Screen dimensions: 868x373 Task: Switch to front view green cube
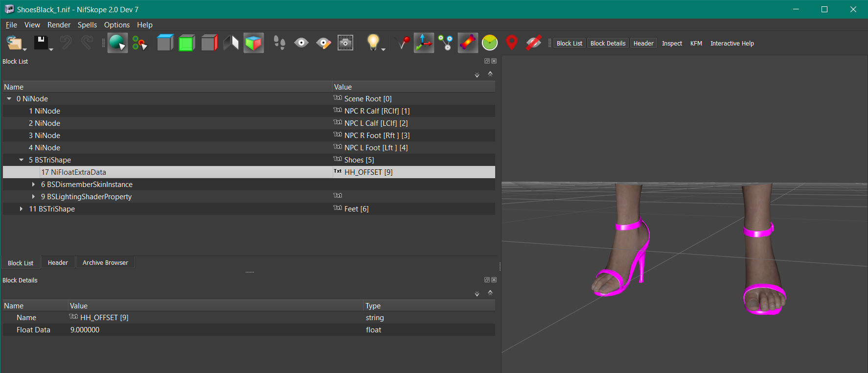click(187, 43)
